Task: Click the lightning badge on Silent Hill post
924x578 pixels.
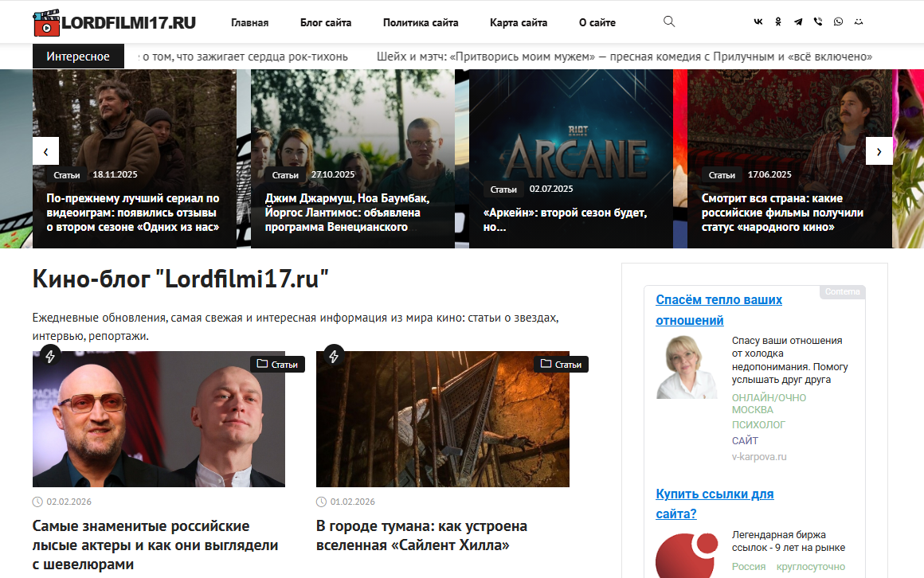Action: 334,356
